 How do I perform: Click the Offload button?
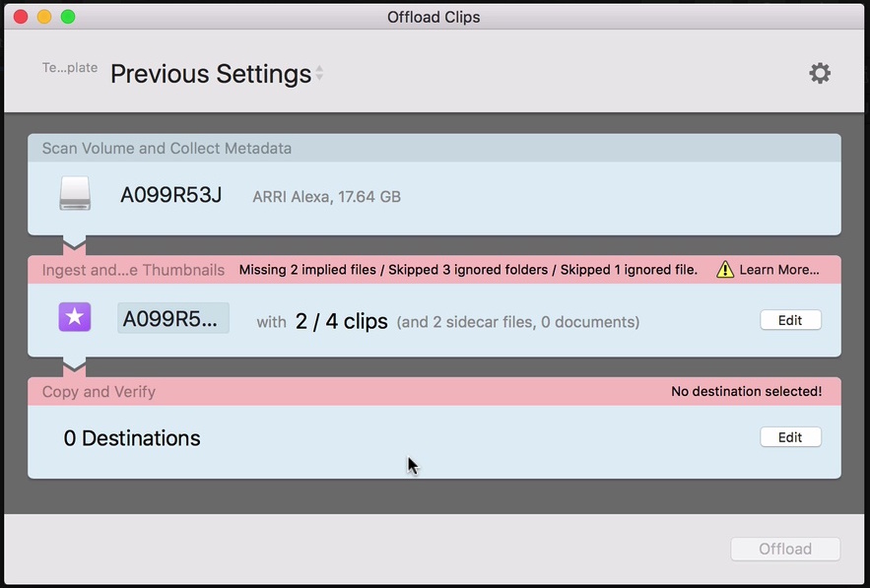(785, 549)
